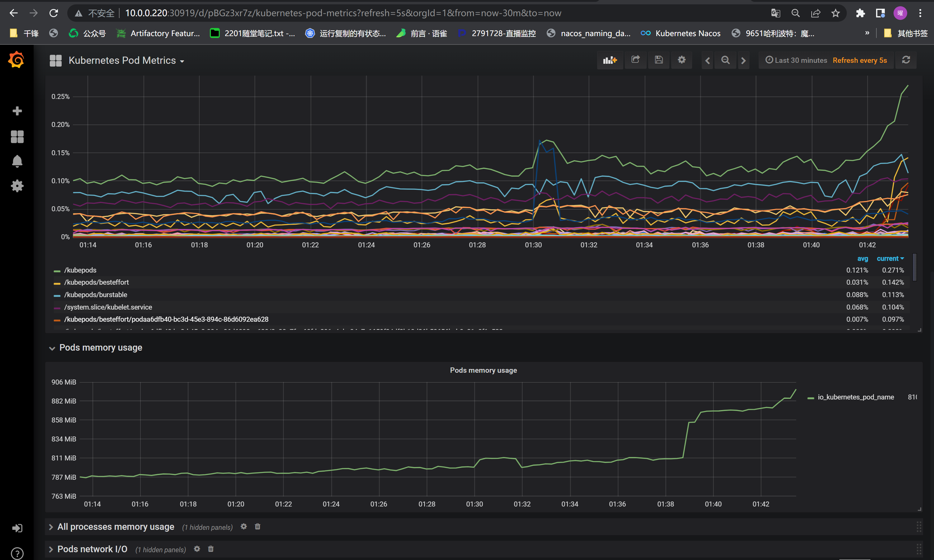Reload the browser page
Screen dimensions: 934x560
54,13
